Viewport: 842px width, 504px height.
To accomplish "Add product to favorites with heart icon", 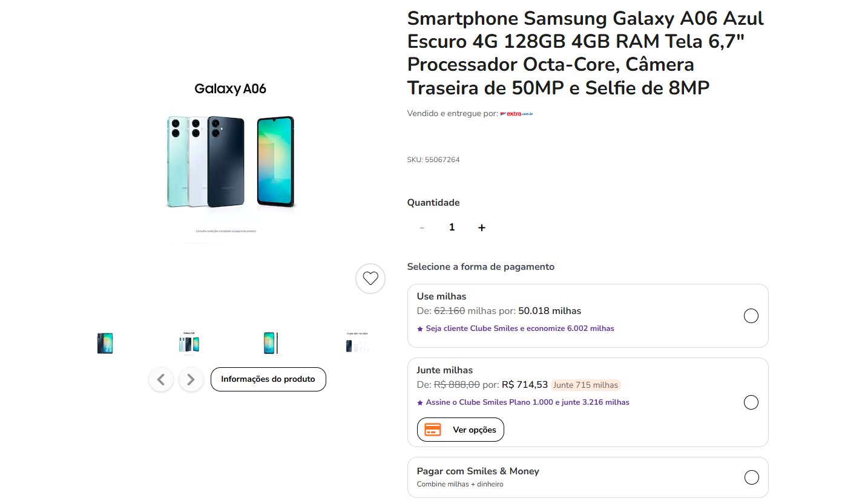I will coord(370,279).
